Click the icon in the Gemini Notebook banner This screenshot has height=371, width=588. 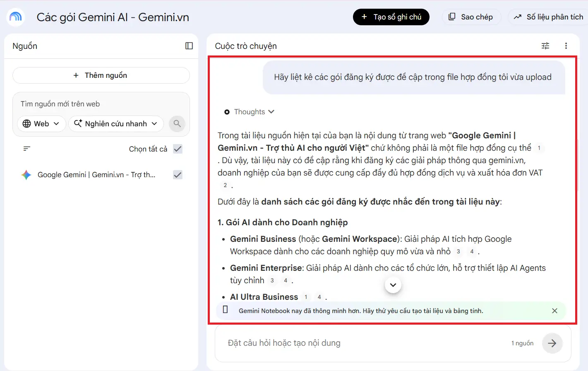coord(226,309)
